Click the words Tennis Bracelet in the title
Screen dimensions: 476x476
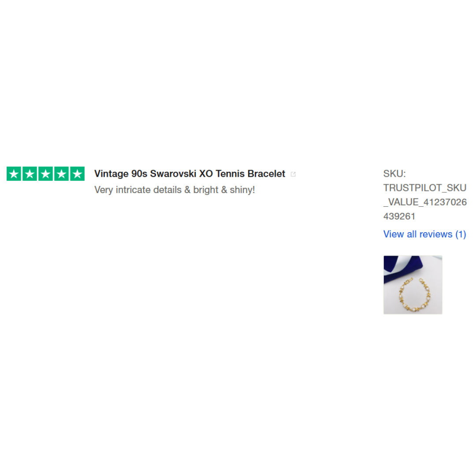[250, 174]
